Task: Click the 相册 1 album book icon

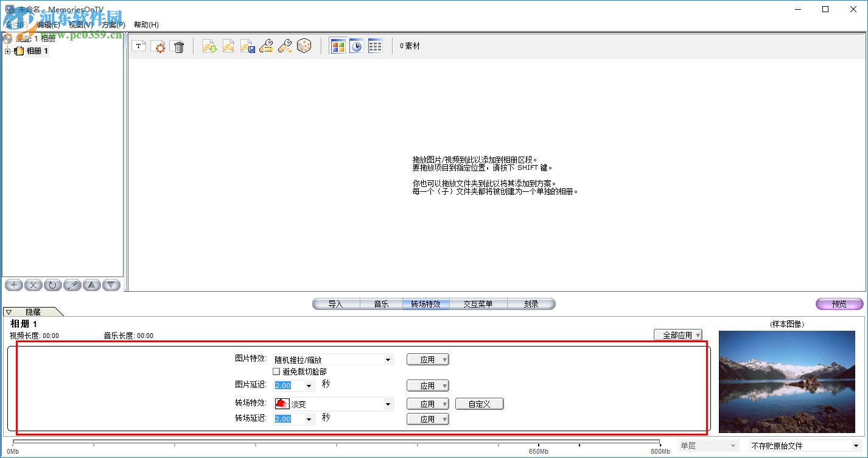Action: point(19,51)
